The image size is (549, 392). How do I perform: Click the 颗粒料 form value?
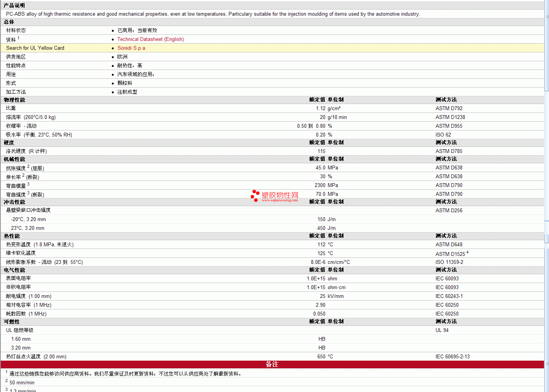tap(125, 83)
